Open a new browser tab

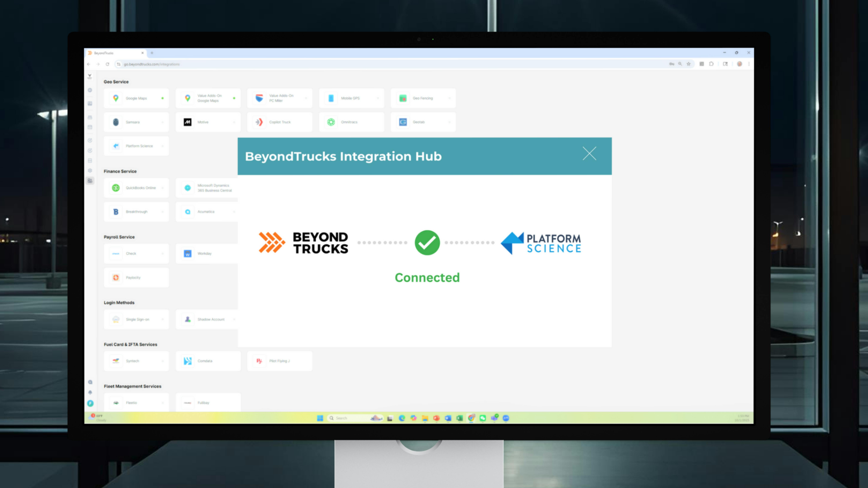152,53
